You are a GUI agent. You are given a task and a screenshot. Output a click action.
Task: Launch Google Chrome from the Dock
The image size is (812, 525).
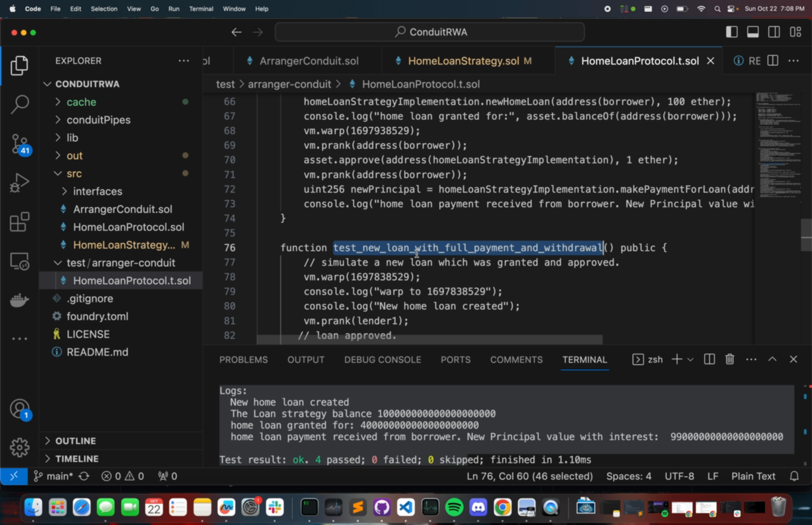502,507
